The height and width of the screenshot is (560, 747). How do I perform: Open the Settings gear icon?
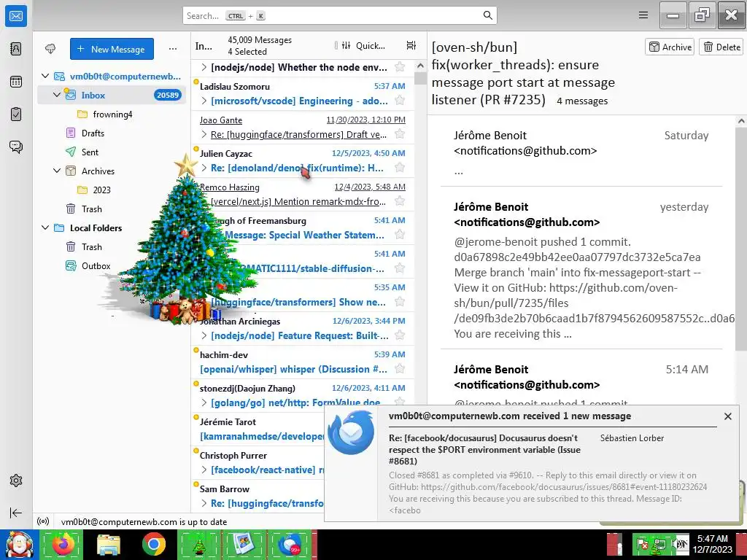[16, 481]
